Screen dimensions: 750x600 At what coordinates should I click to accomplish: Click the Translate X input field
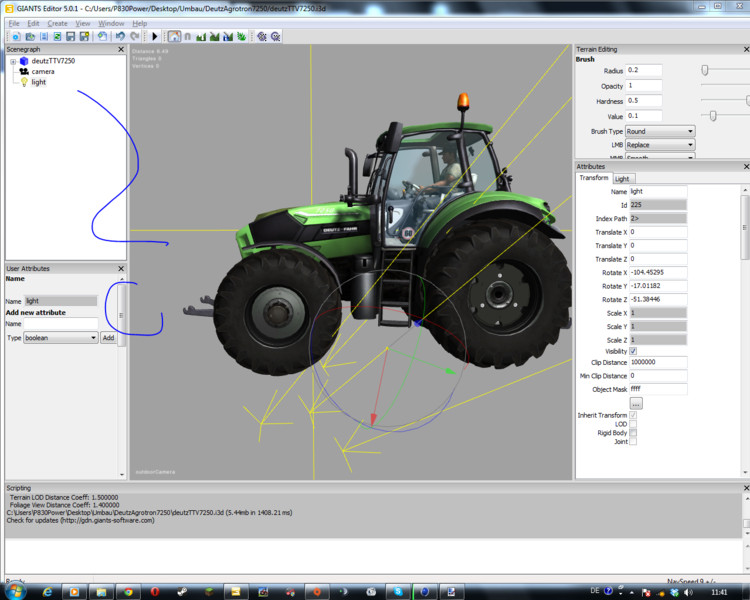658,232
